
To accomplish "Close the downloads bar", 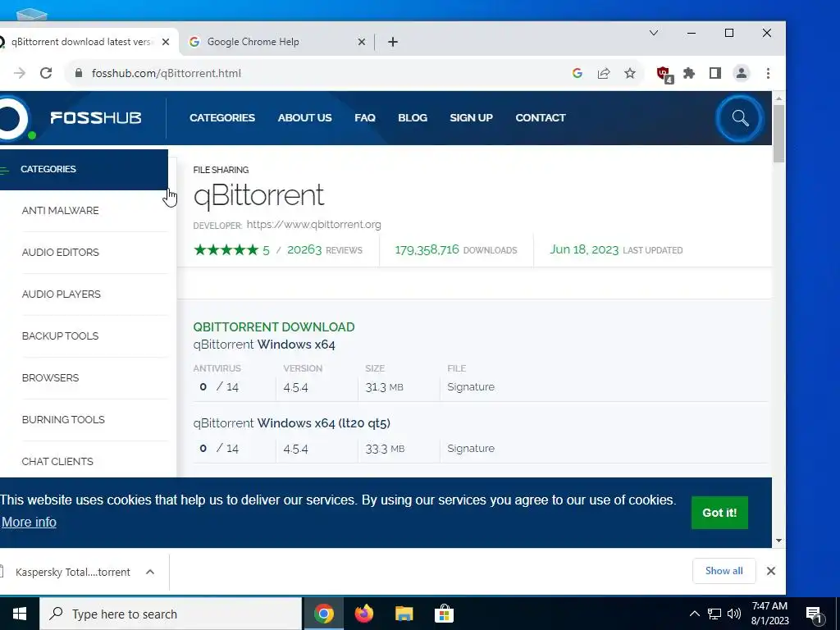I will (x=771, y=571).
